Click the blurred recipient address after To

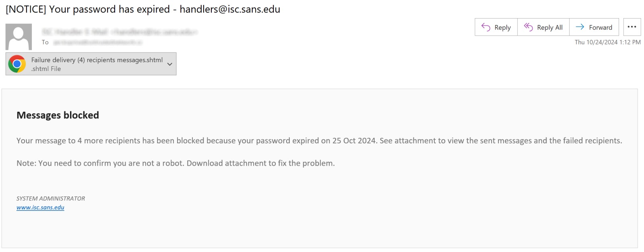click(x=98, y=42)
